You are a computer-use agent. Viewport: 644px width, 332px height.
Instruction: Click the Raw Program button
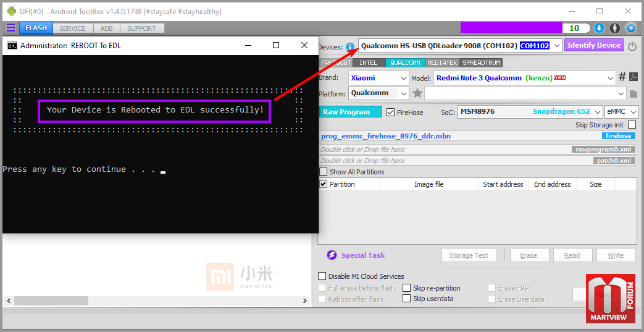point(350,112)
